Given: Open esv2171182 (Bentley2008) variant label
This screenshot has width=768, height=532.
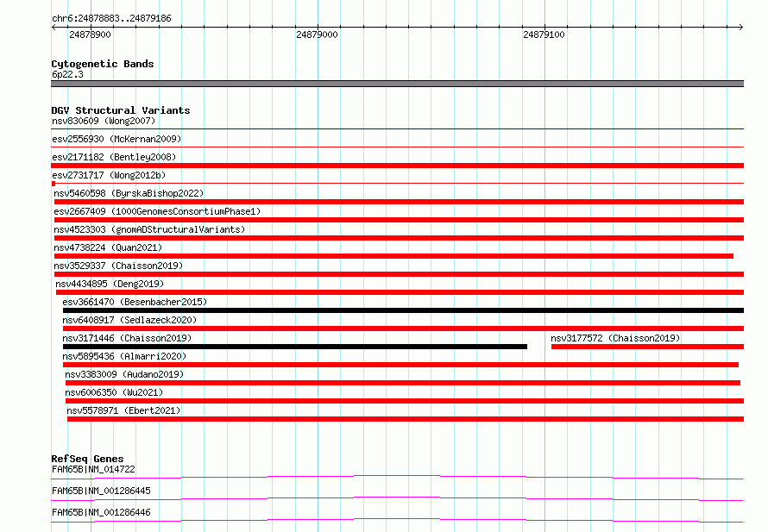Looking at the screenshot, I should point(114,157).
